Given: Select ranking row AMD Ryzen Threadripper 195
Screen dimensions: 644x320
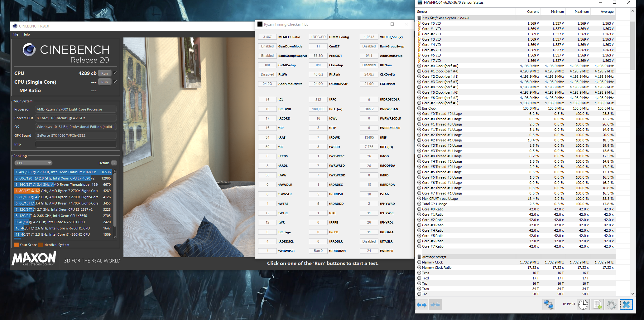Looking at the screenshot, I should click(63, 185).
